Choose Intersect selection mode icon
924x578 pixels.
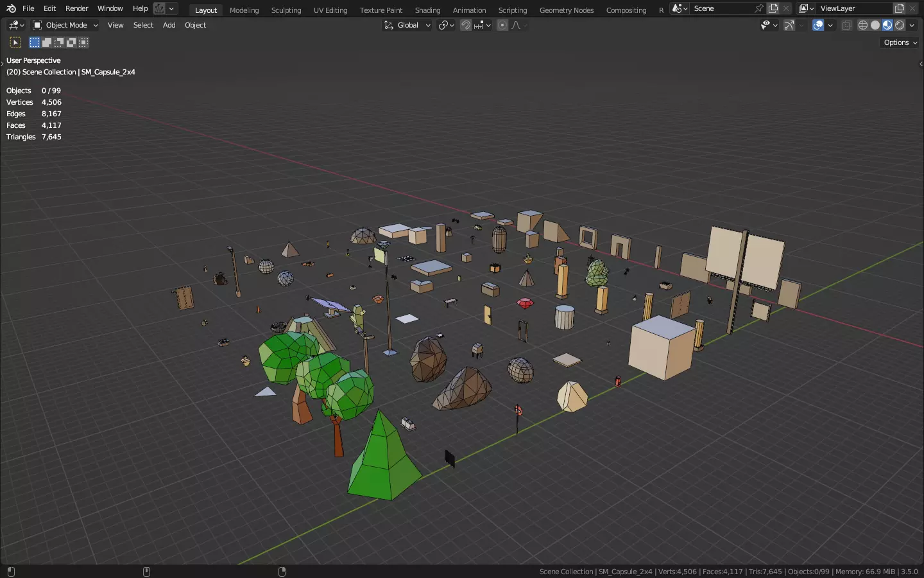[83, 42]
